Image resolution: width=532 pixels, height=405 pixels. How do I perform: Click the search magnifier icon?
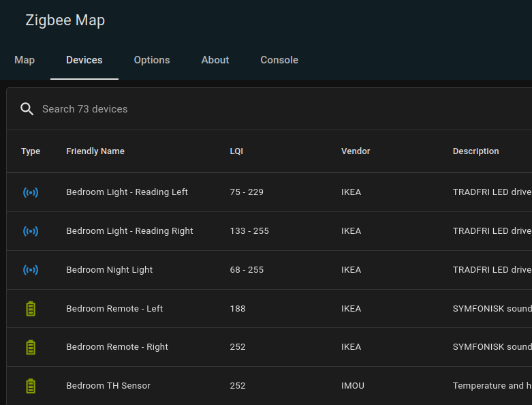tap(27, 109)
